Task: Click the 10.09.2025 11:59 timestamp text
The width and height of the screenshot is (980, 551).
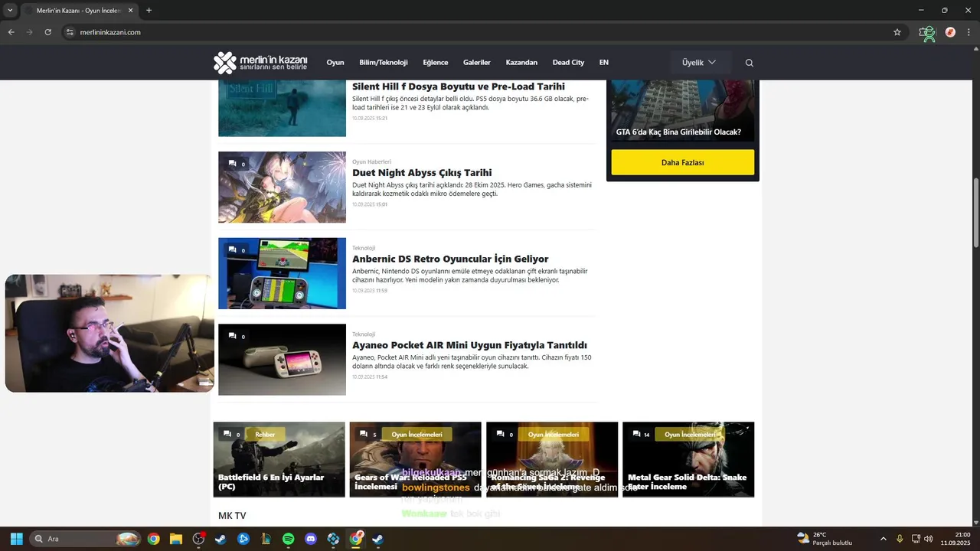Action: tap(370, 291)
